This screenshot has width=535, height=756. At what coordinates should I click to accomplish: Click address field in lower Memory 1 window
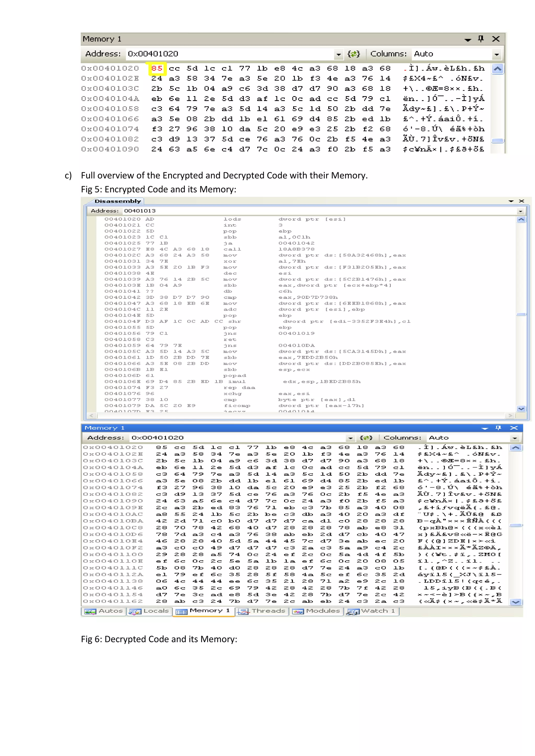pos(237,438)
